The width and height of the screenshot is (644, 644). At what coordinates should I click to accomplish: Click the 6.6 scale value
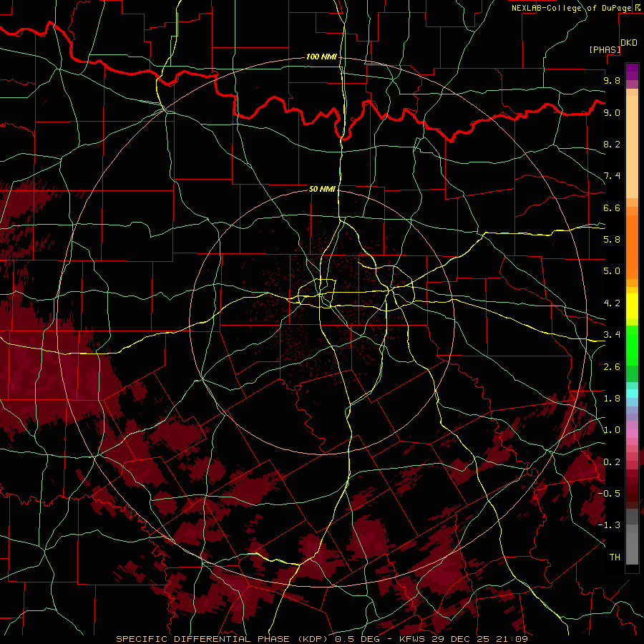click(612, 208)
